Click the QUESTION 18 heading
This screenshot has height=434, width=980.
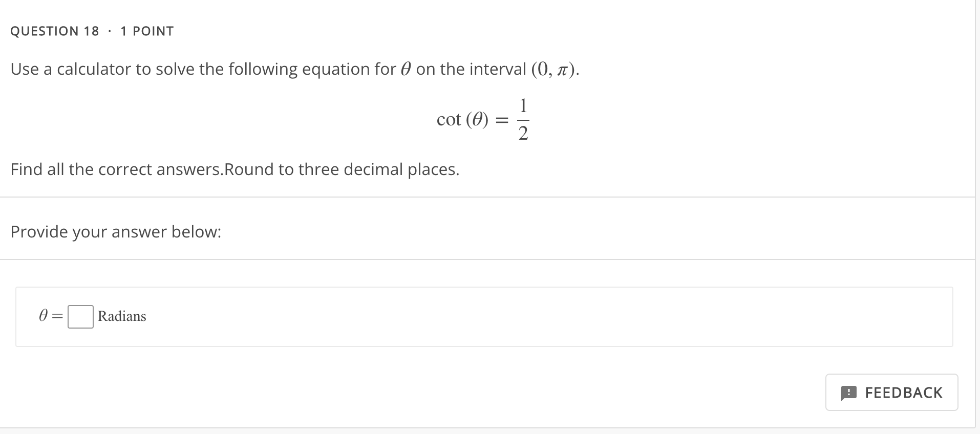tap(54, 31)
